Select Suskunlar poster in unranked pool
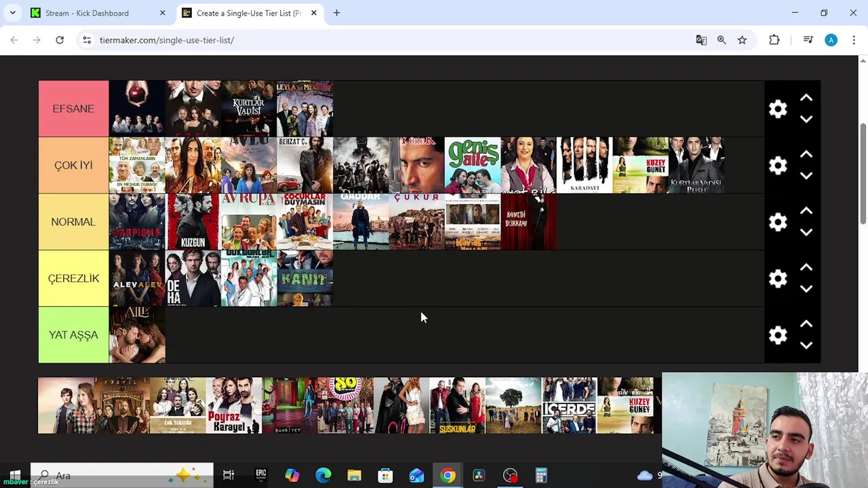 coord(458,405)
